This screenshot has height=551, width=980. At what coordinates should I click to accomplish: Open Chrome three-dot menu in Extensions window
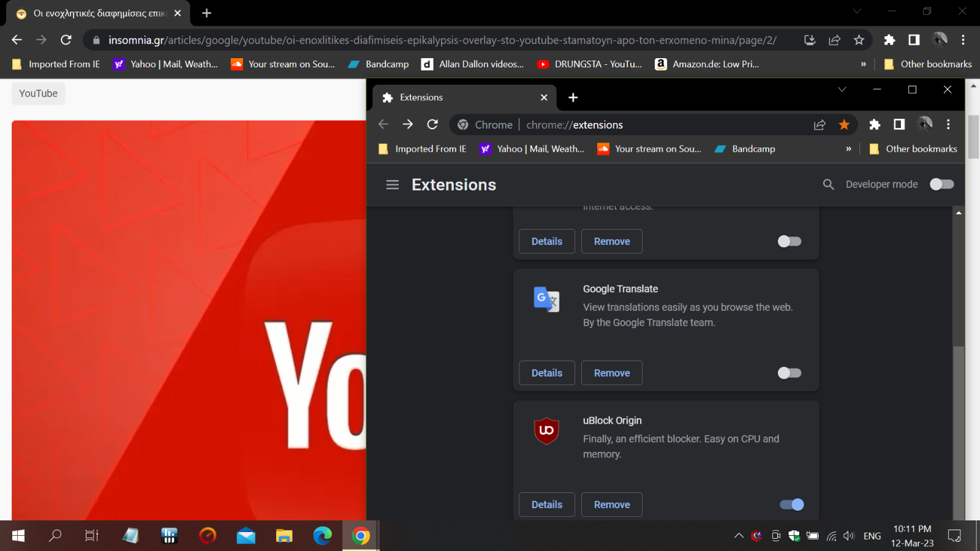click(948, 124)
